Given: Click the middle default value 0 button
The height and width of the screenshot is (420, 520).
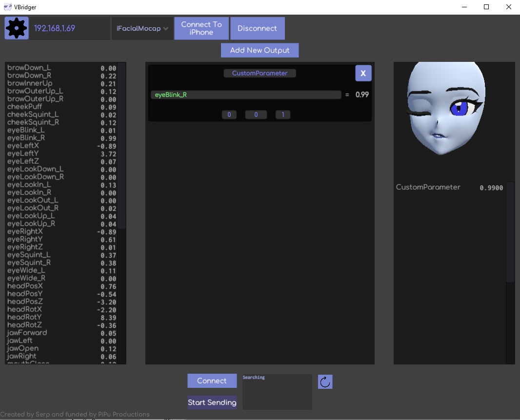Looking at the screenshot, I should (x=256, y=115).
